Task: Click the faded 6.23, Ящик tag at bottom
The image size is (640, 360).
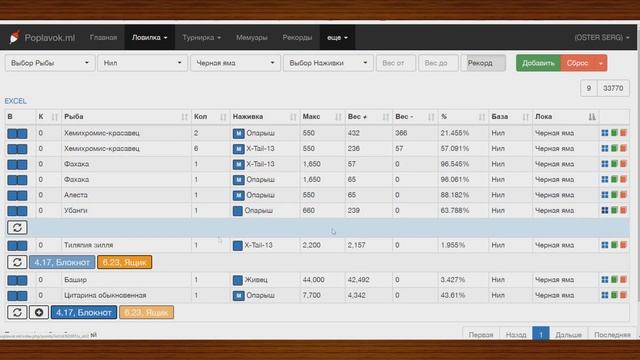Action: click(146, 312)
